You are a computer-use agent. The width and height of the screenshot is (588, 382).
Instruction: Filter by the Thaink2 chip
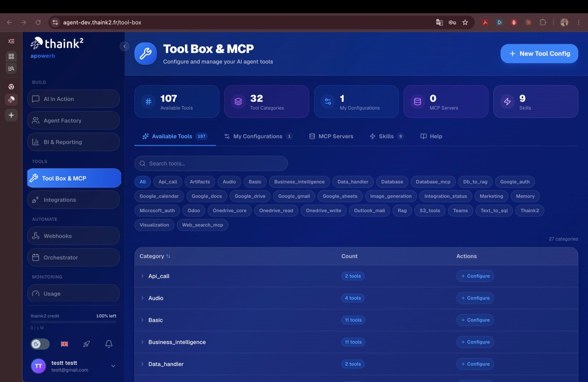tap(530, 210)
